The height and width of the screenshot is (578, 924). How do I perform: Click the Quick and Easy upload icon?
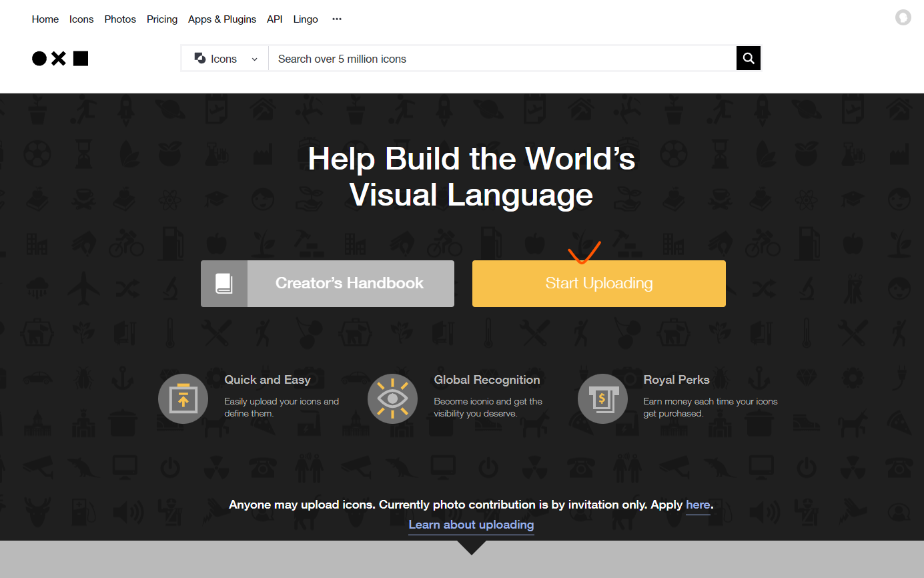coord(183,398)
